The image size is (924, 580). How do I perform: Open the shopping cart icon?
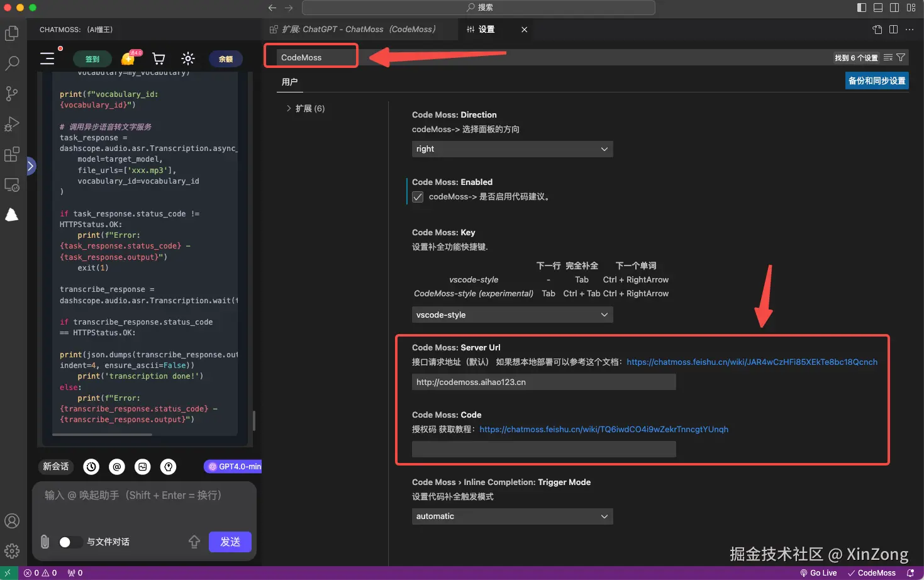pos(159,59)
